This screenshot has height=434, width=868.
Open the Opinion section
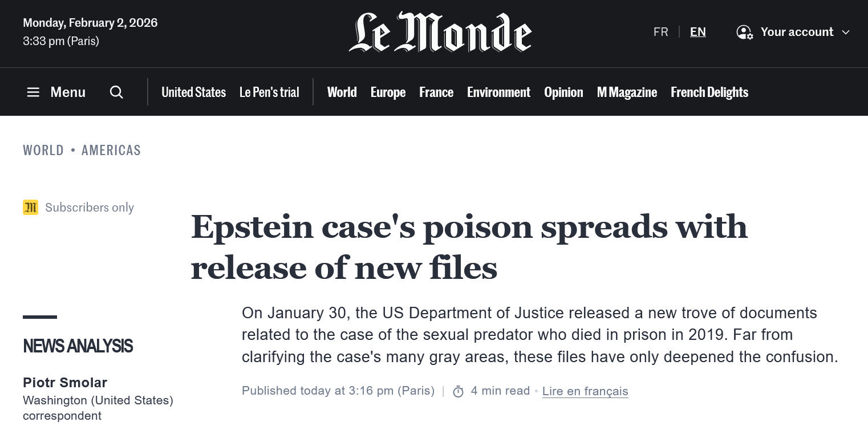[x=563, y=92]
